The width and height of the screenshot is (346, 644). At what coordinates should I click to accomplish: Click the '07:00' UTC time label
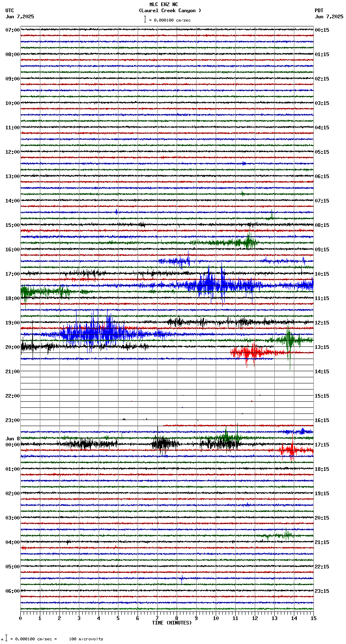tap(13, 30)
